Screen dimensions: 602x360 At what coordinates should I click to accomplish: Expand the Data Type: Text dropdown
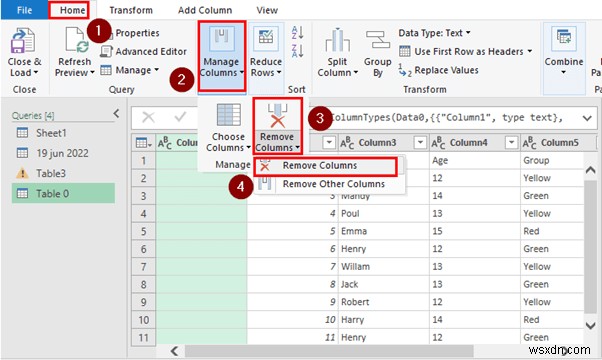tap(468, 33)
